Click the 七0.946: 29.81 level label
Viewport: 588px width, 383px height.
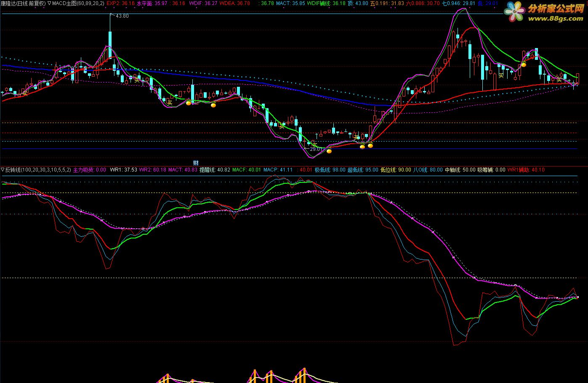(x=458, y=3)
